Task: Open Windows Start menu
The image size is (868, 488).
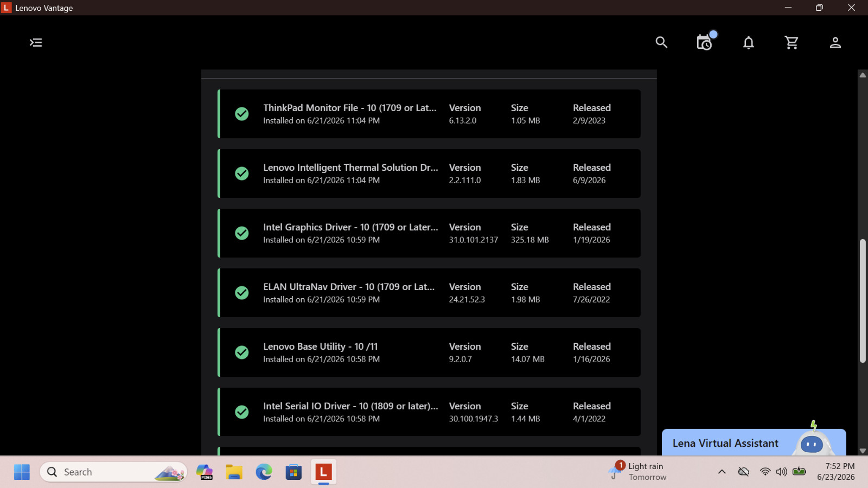Action: pyautogui.click(x=22, y=472)
